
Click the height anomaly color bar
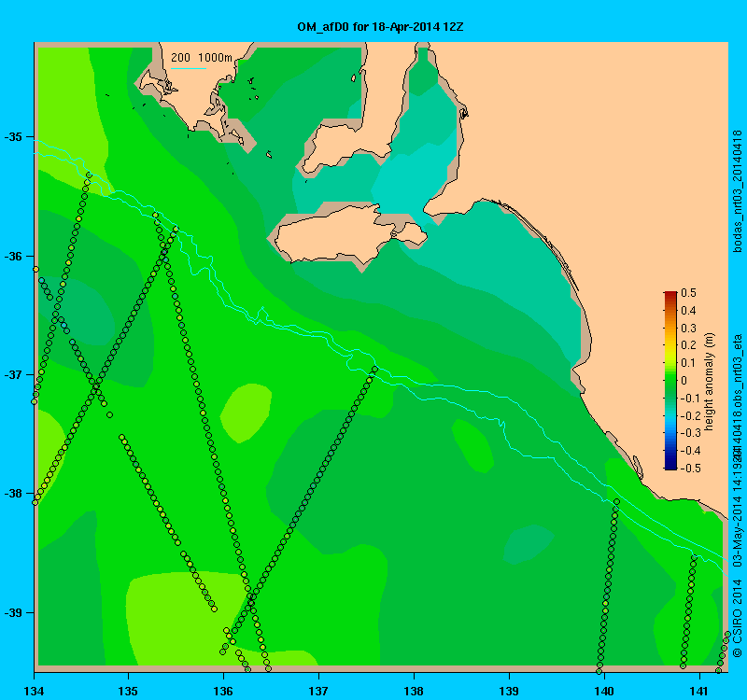click(670, 380)
